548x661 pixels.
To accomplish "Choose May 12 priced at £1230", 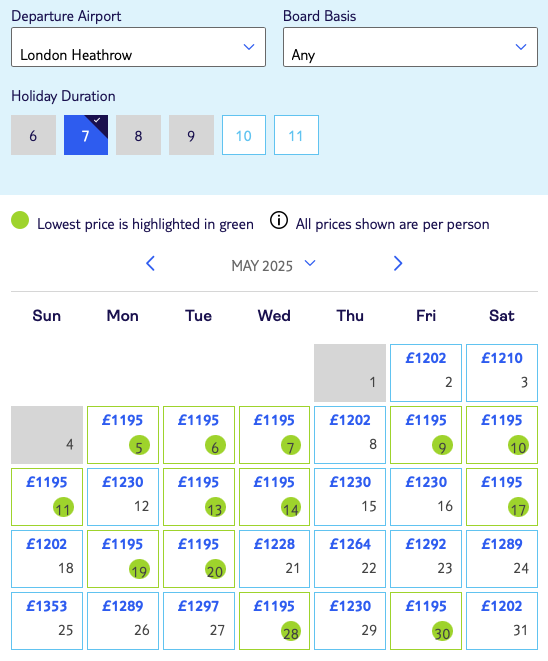I will tap(123, 497).
